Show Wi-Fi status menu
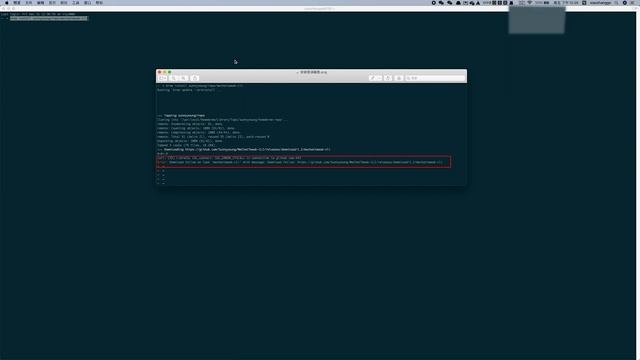Screen dimensions: 640x360 click(x=530, y=3)
